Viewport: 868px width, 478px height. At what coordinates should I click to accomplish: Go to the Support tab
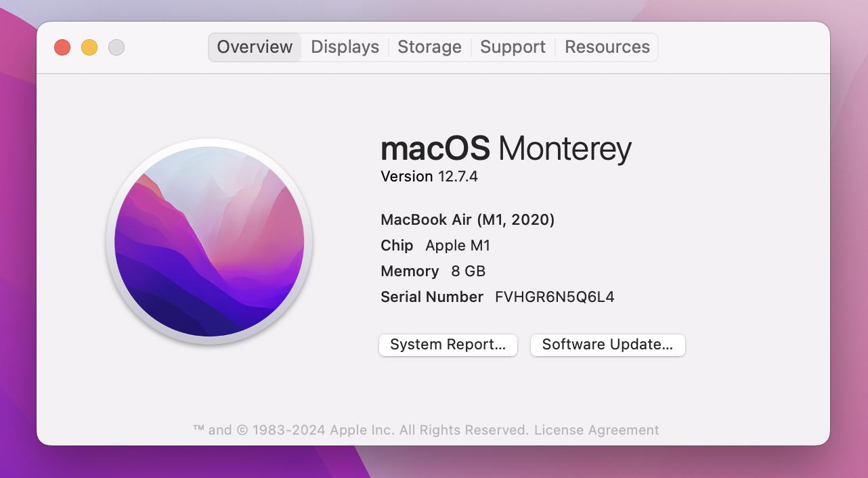coord(513,47)
